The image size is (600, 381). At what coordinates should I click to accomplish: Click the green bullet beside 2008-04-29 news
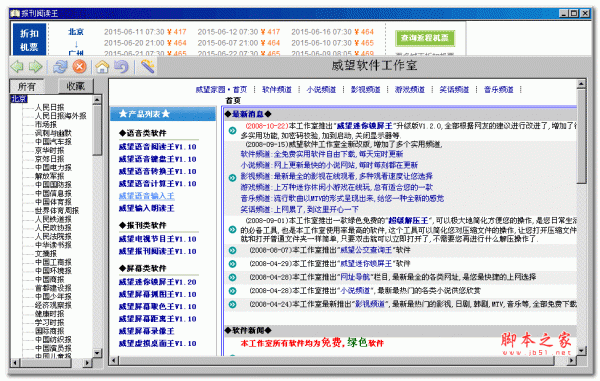point(232,264)
